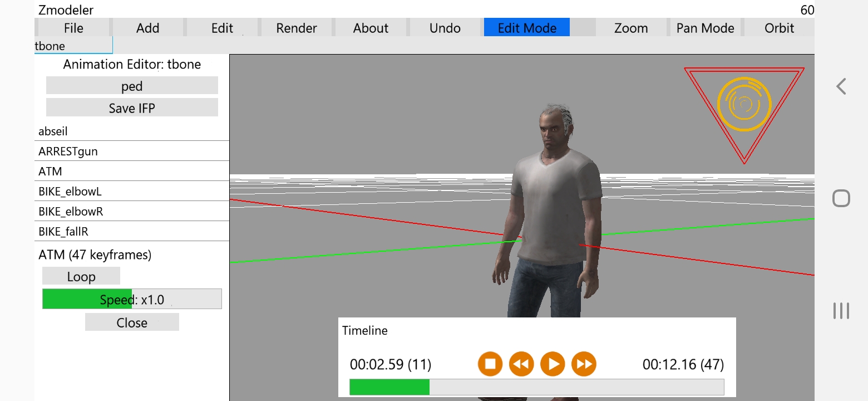Select the abseil animation
The width and height of the screenshot is (868, 401).
132,131
